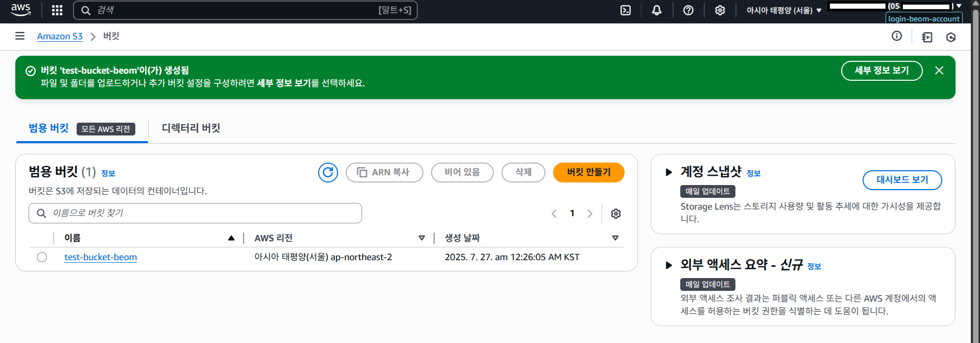The height and width of the screenshot is (343, 980).
Task: Launch CloudShell terminal icon
Action: click(x=626, y=10)
